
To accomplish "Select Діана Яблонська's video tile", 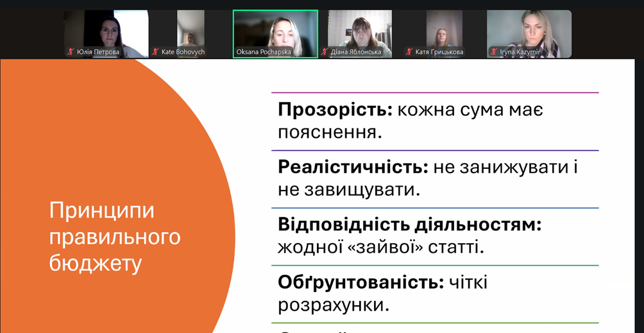I will pyautogui.click(x=360, y=31).
